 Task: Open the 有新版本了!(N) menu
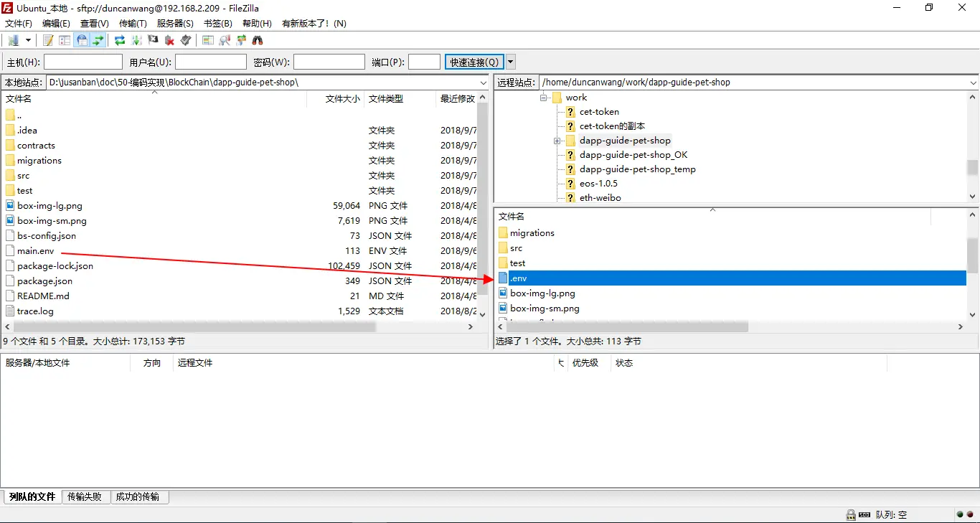(314, 24)
